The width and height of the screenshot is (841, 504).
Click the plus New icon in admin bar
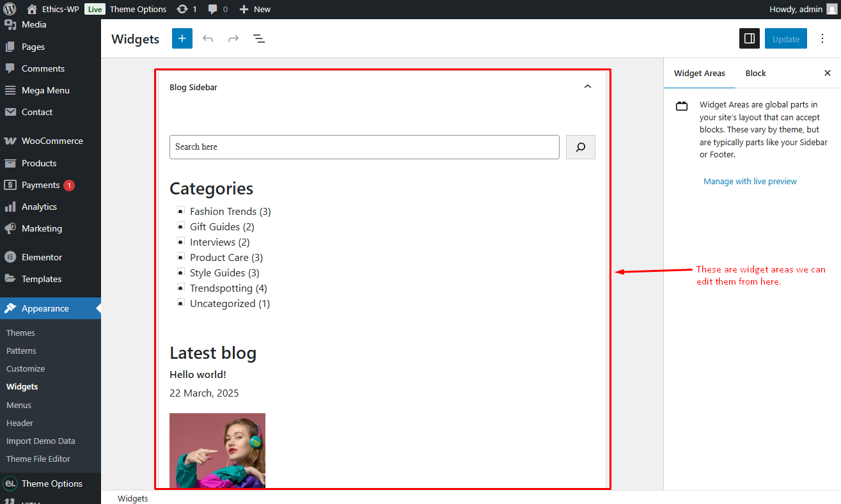(244, 9)
